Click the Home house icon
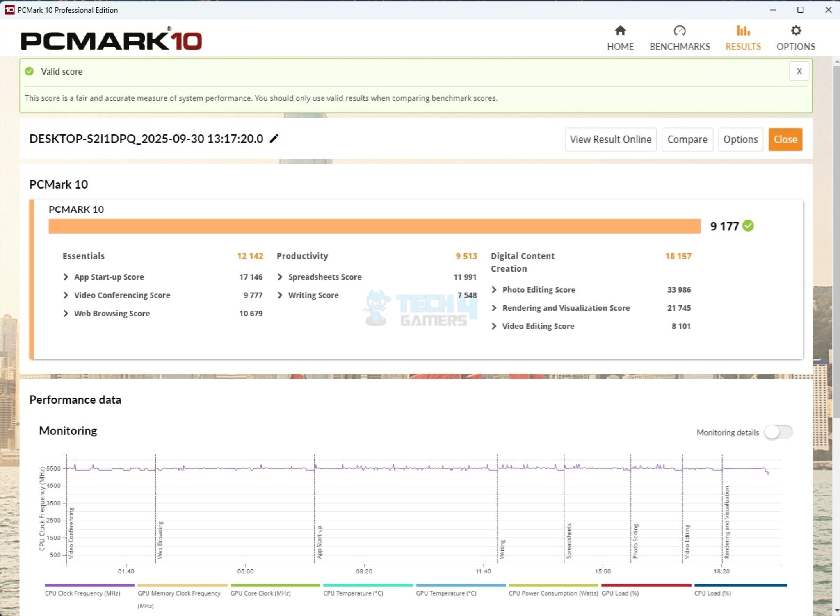Screen dimensions: 840x616 (x=620, y=31)
